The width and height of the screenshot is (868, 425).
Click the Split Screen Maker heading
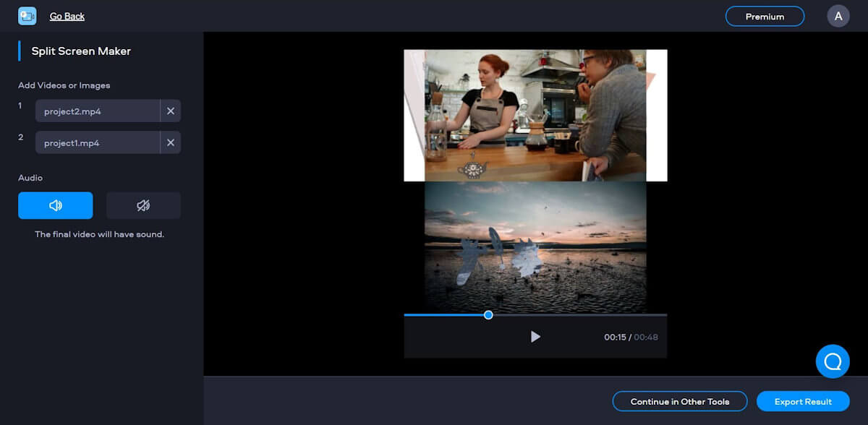pyautogui.click(x=81, y=51)
